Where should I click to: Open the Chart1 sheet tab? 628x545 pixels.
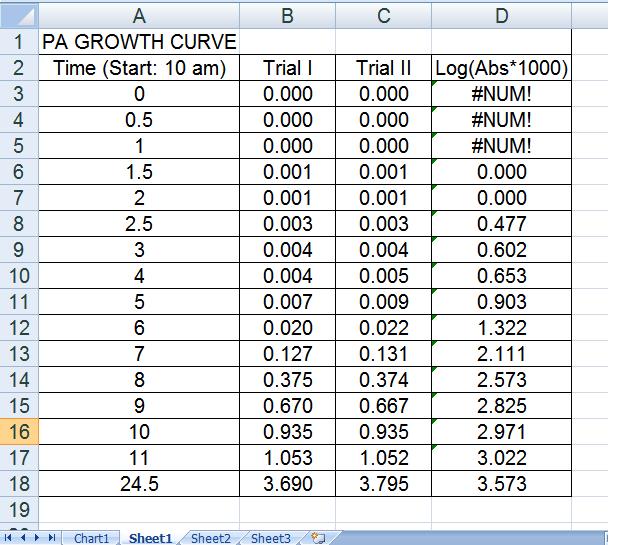tap(92, 538)
